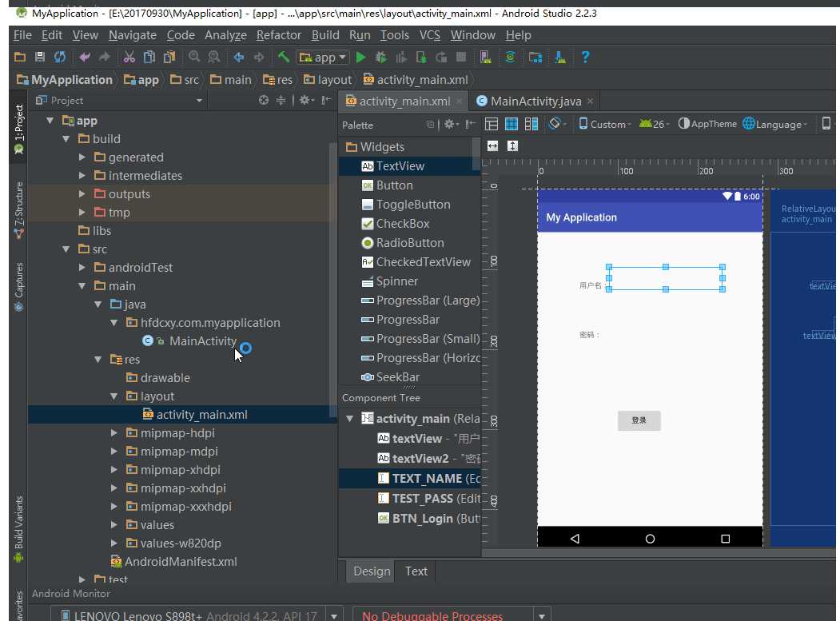Open Project panel settings gear
Viewport: 840px width, 621px height.
click(x=306, y=100)
